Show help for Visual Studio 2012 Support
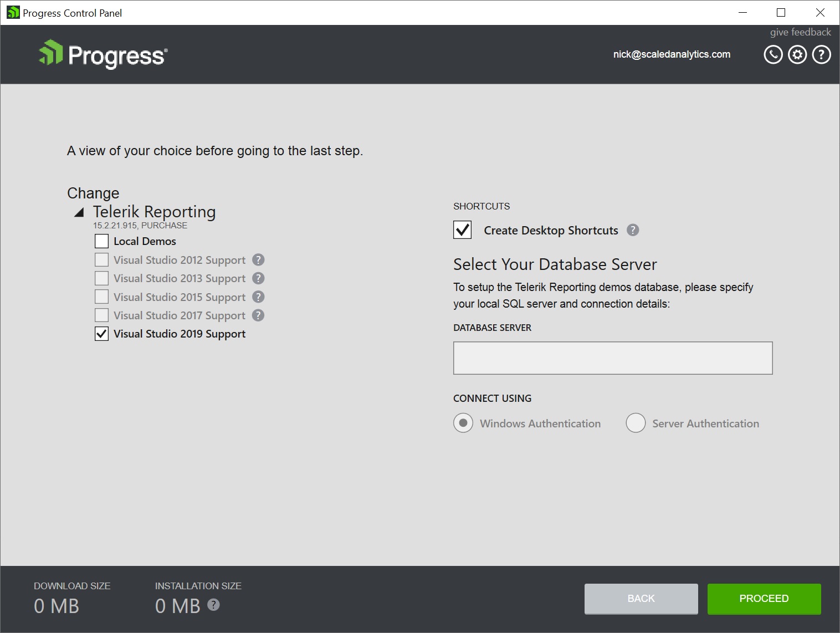840x633 pixels. tap(258, 259)
